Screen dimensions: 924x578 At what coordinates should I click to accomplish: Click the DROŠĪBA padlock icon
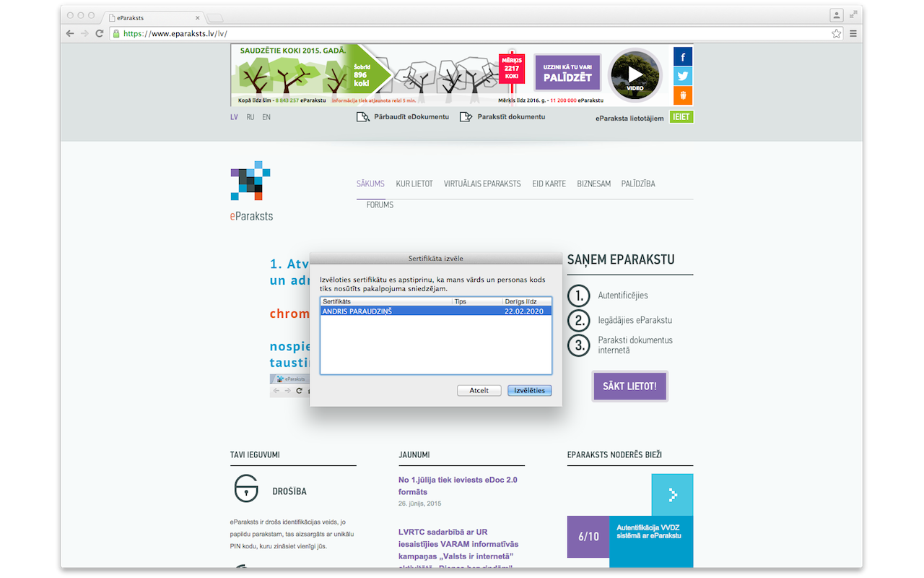pos(245,489)
